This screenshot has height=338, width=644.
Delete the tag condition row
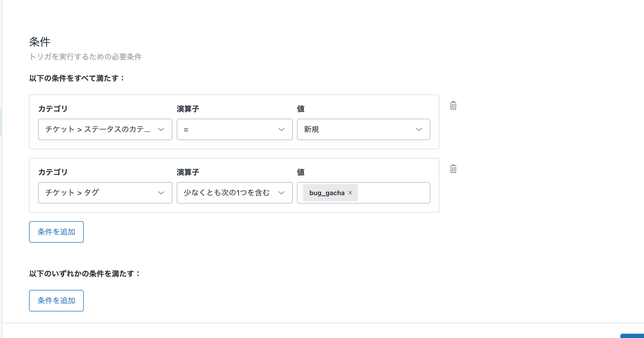pyautogui.click(x=453, y=169)
